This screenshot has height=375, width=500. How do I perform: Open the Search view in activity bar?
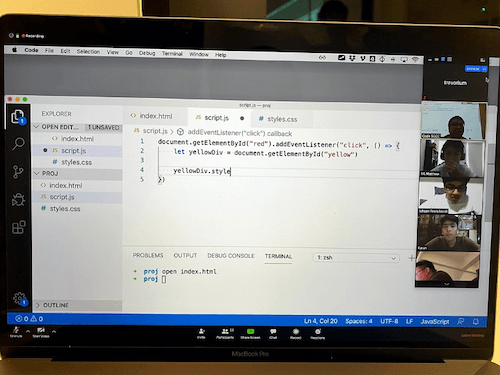(19, 144)
